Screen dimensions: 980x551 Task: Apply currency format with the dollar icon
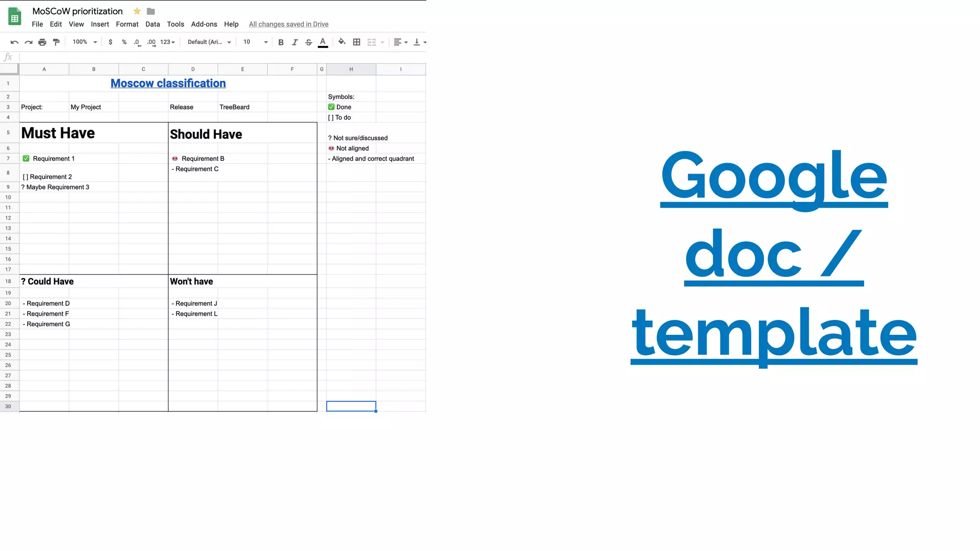(x=111, y=42)
